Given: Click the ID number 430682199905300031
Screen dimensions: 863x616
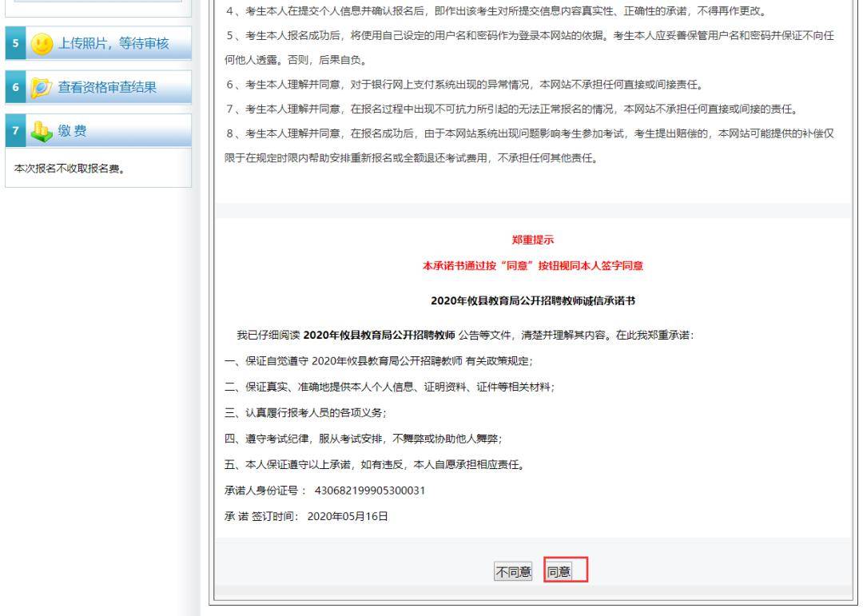Looking at the screenshot, I should point(370,491).
